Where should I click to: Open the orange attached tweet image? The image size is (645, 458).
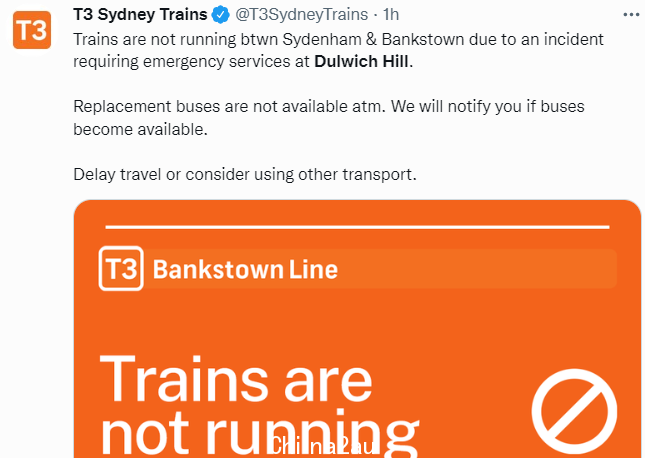[x=357, y=329]
